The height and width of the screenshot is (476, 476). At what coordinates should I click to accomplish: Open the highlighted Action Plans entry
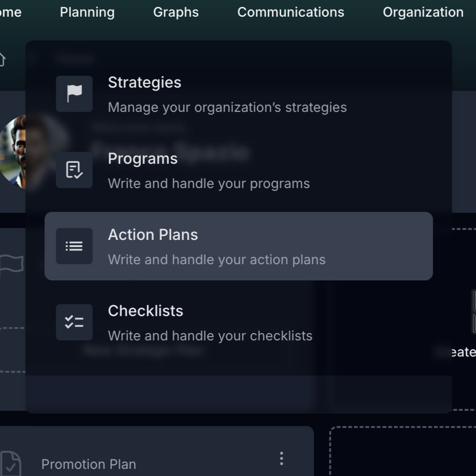tap(238, 246)
